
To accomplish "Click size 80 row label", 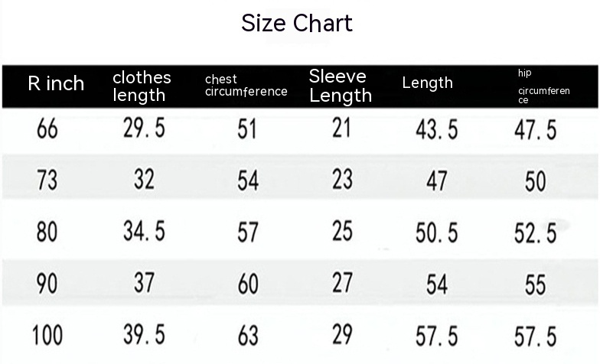I will [47, 231].
